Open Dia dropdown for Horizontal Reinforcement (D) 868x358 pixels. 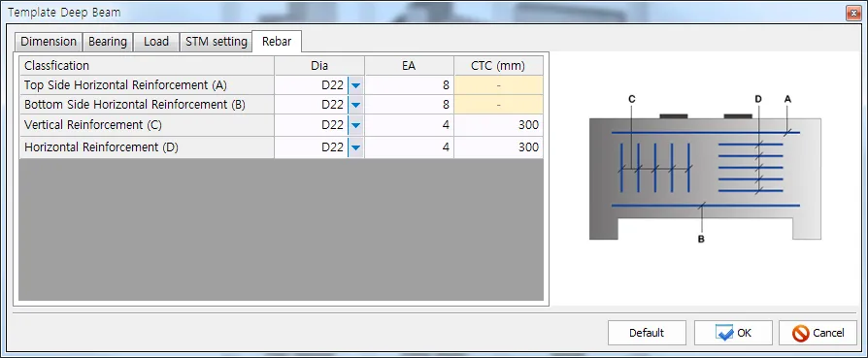click(x=356, y=147)
